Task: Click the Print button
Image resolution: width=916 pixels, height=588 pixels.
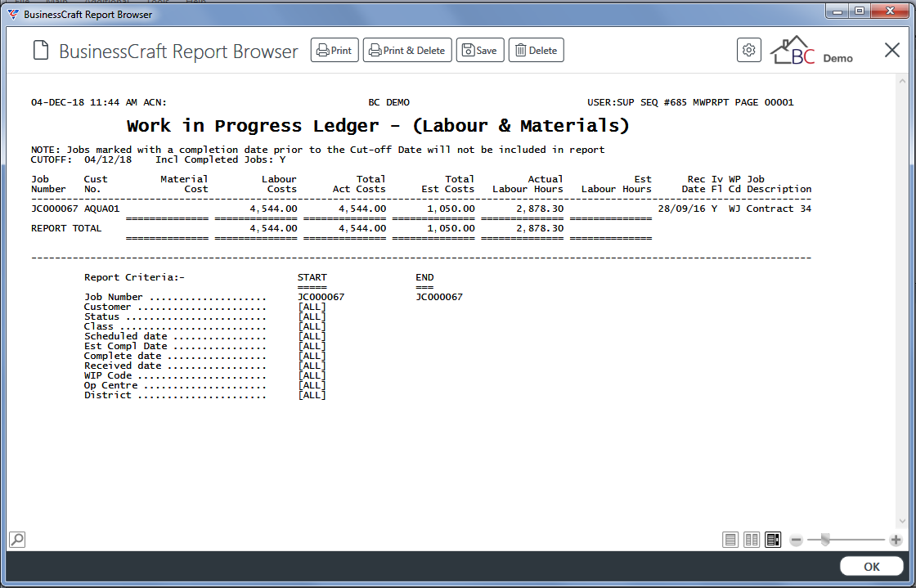Action: pos(335,50)
